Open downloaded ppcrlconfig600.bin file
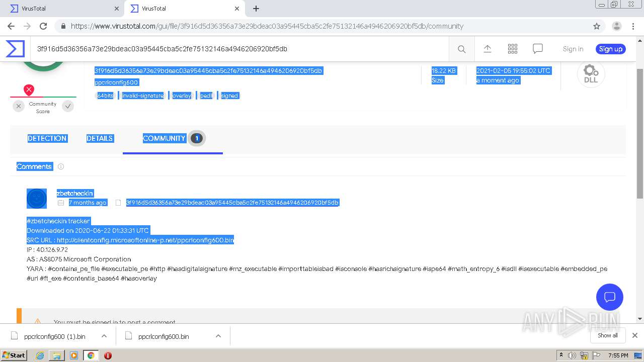 point(164,336)
